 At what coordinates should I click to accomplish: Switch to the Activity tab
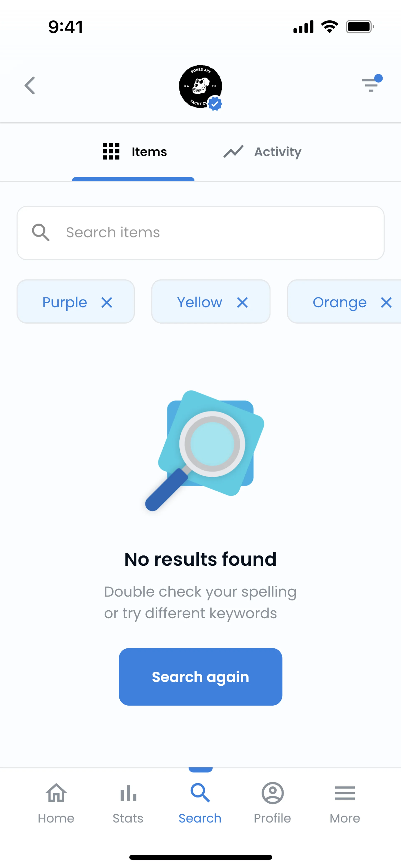coord(262,152)
